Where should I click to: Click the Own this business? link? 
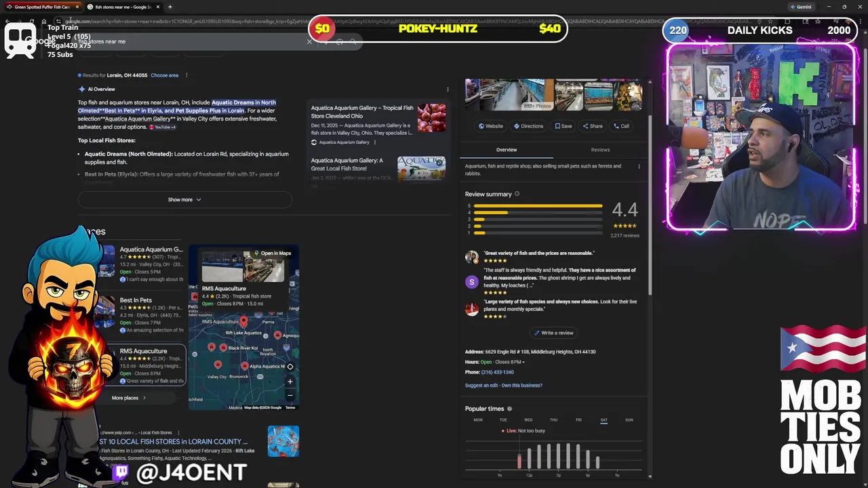click(x=521, y=386)
